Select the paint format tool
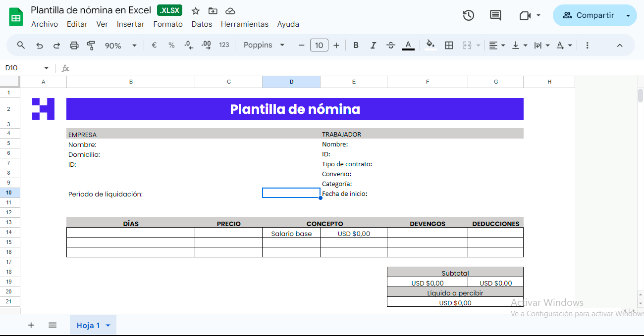The width and height of the screenshot is (644, 336). pos(91,45)
